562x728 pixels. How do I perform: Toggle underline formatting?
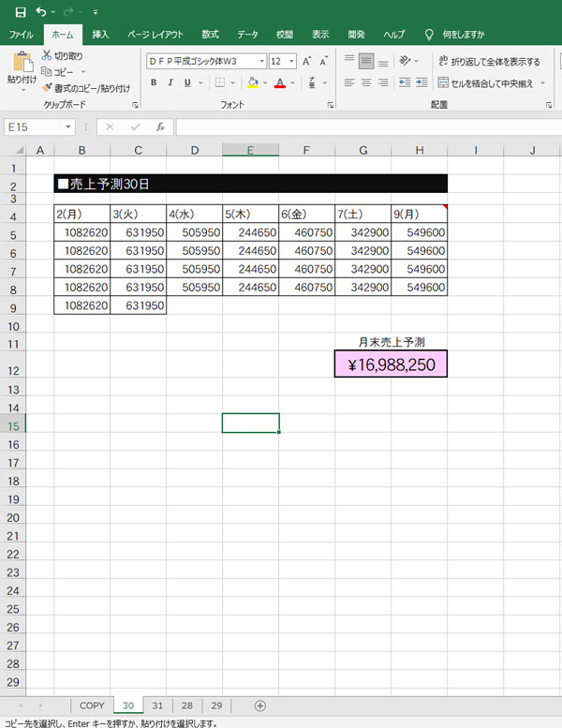[x=187, y=82]
